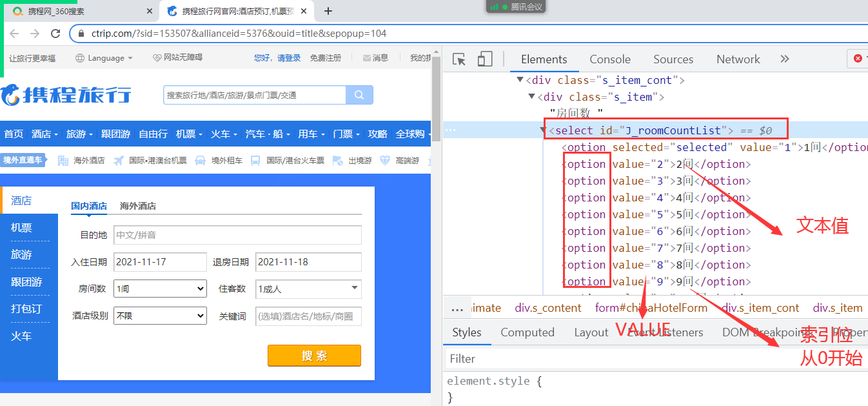Select 火车 in the left sidebar
The width and height of the screenshot is (868, 406).
[21, 336]
